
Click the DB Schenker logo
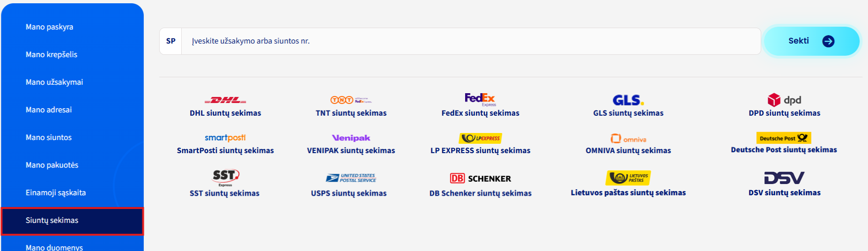click(x=480, y=178)
